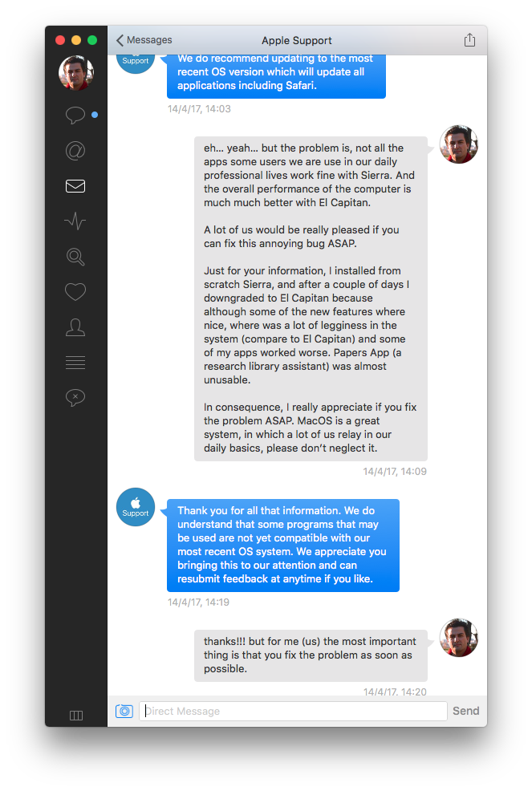Screen dimensions: 532x791
Task: Click the blue Apple Support reply bubble
Action: pos(283,546)
